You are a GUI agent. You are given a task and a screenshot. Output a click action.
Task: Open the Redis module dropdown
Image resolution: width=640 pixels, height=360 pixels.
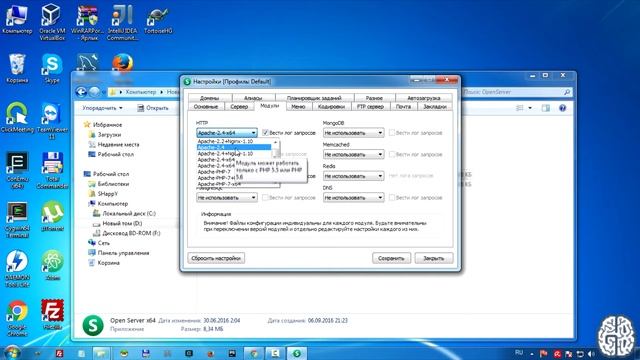(353, 176)
